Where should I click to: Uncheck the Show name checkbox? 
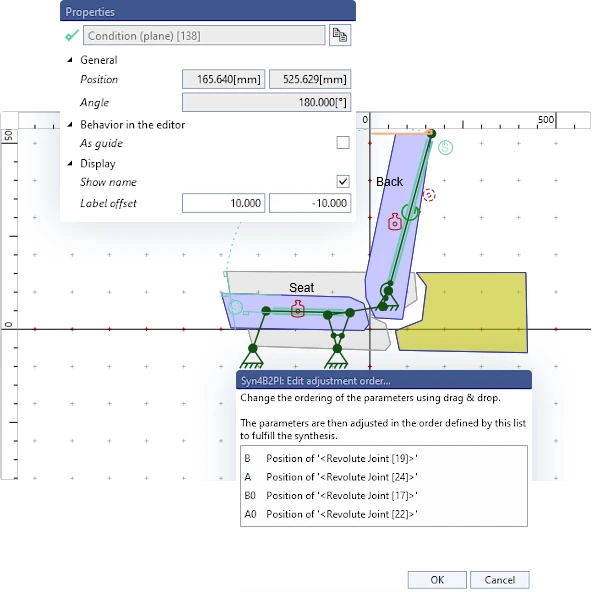tap(343, 182)
